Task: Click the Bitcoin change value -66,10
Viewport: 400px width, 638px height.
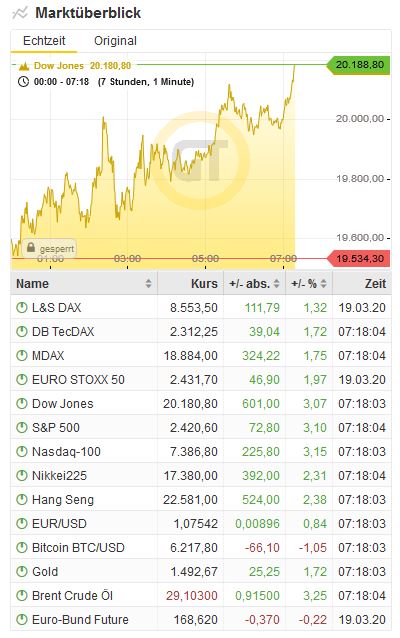Action: 262,548
